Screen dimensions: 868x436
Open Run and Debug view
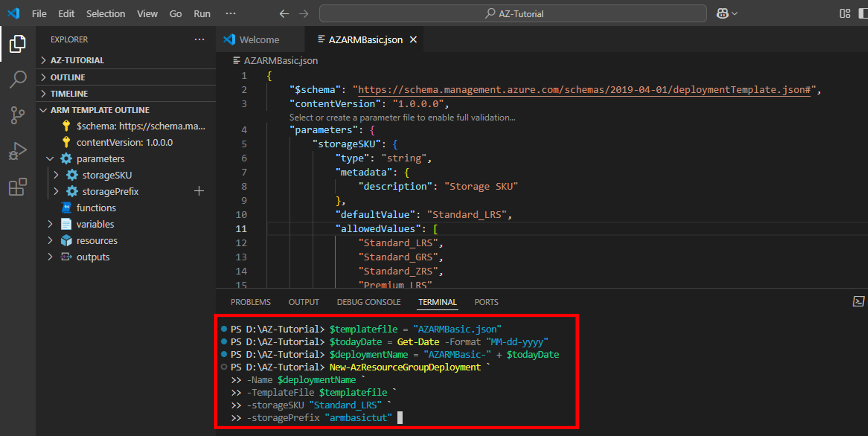pyautogui.click(x=18, y=151)
